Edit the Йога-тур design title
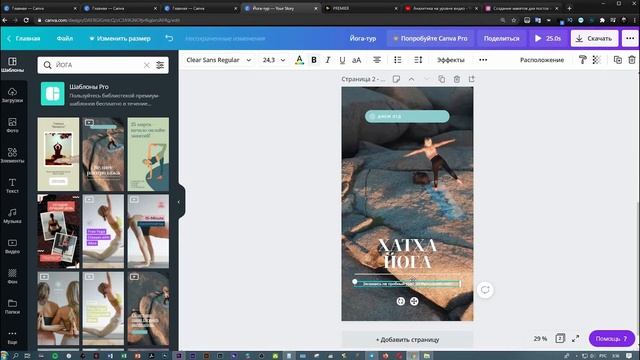The height and width of the screenshot is (360, 640). [x=362, y=38]
